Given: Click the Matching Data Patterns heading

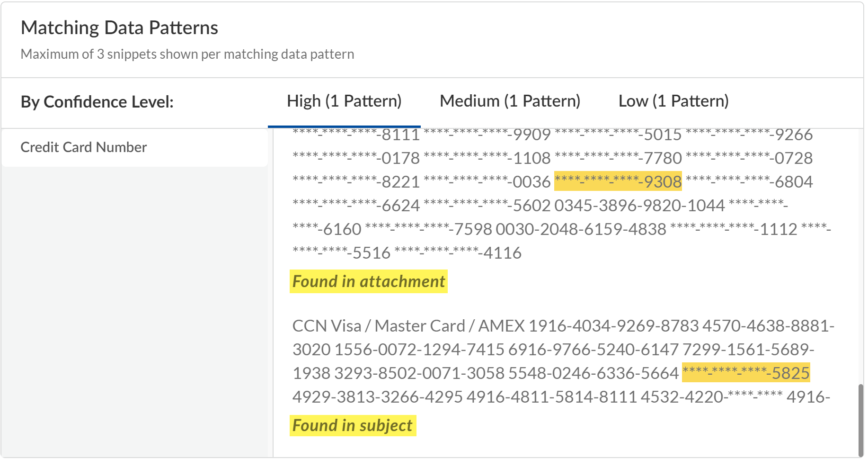Looking at the screenshot, I should (x=119, y=28).
